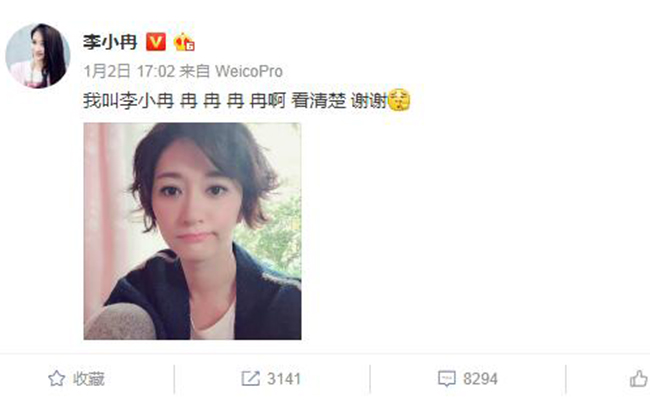Click the speech bubble comment icon
This screenshot has width=650, height=400.
point(446,379)
